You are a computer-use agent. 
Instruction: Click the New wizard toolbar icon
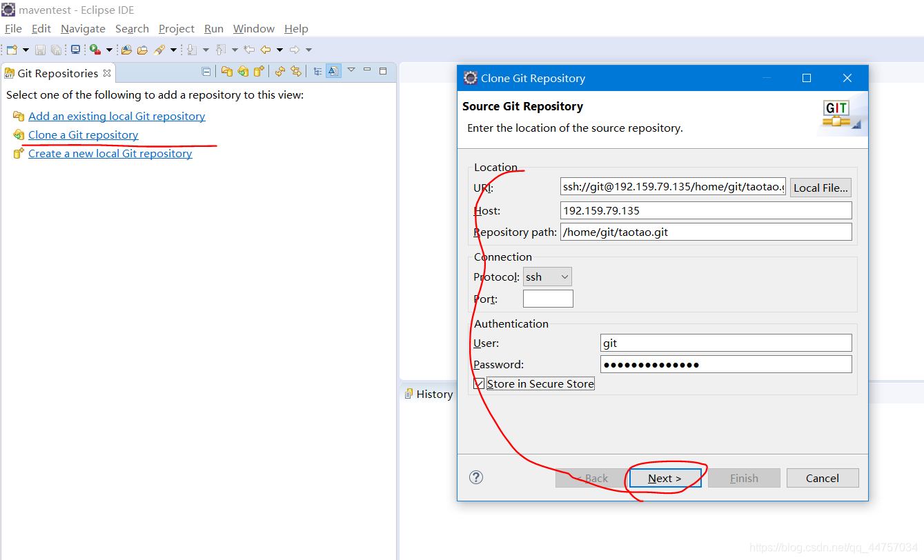(12, 50)
